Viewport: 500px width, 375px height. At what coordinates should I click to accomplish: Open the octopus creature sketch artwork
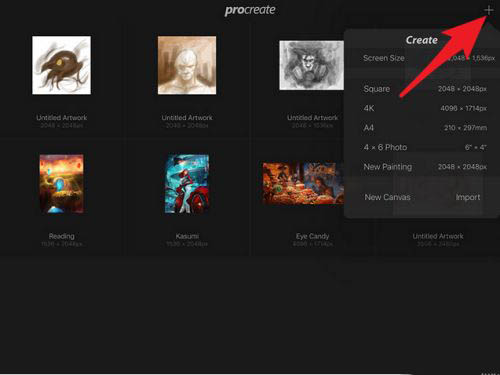[x=61, y=65]
